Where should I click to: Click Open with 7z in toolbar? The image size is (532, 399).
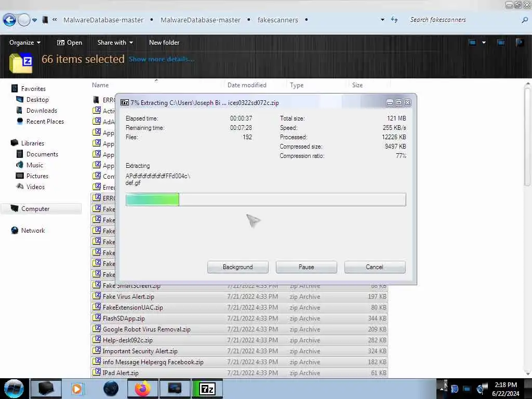point(70,43)
